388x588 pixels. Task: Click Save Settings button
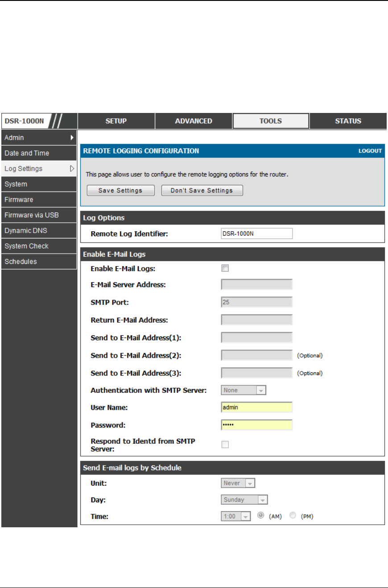coord(120,190)
